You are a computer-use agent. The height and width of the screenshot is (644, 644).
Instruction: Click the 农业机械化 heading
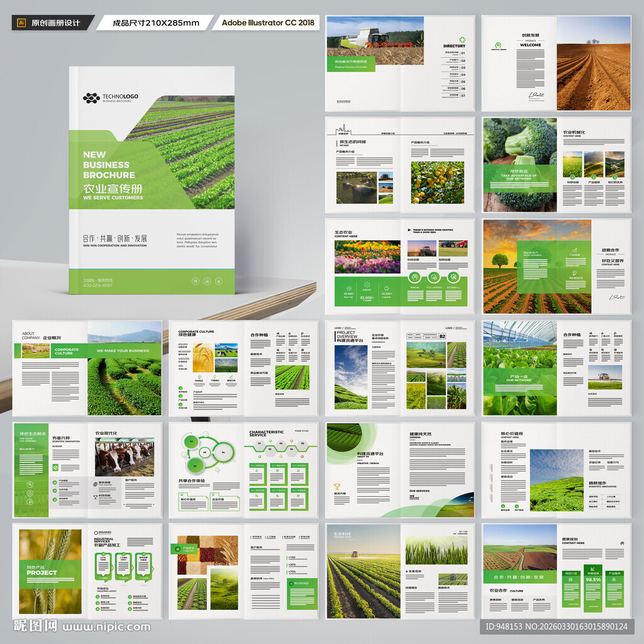point(574,132)
